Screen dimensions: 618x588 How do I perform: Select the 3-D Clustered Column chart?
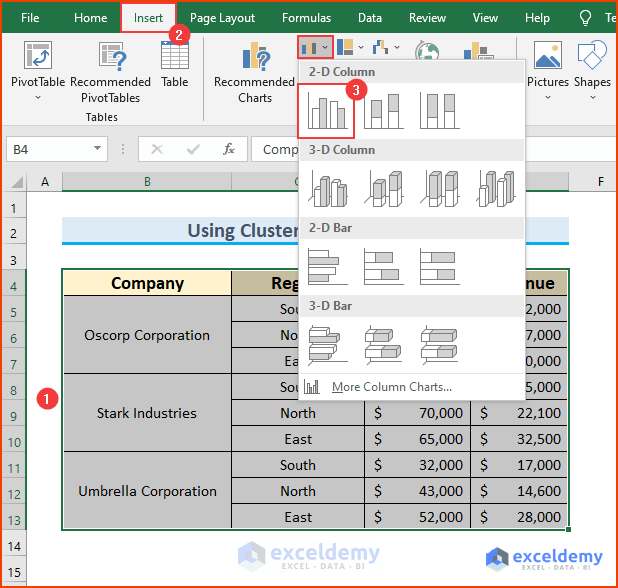coord(328,189)
